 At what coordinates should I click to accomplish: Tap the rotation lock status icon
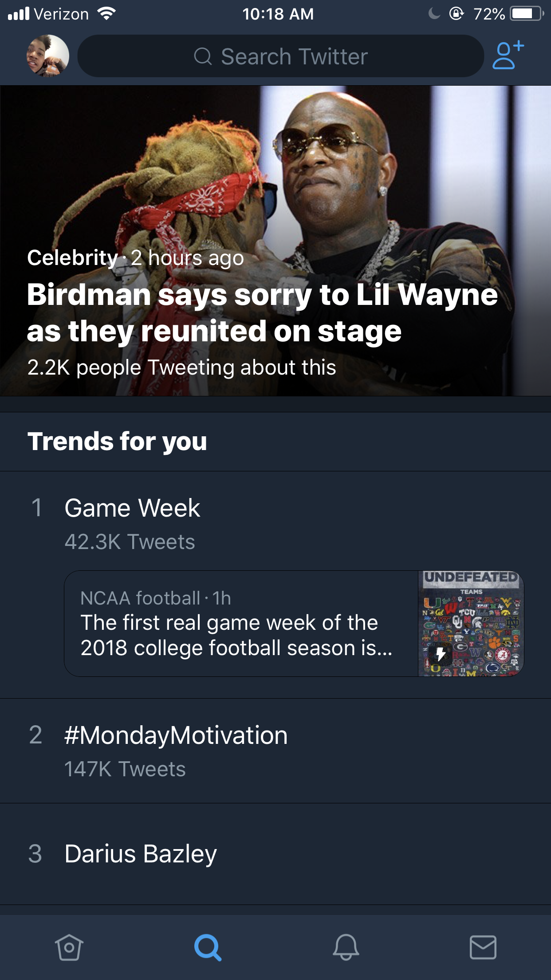[457, 14]
